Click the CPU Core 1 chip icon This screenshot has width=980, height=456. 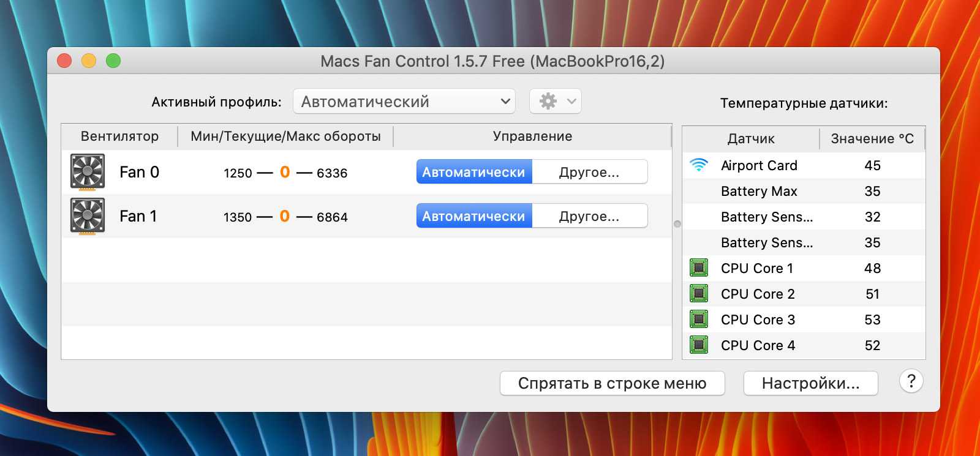click(698, 268)
